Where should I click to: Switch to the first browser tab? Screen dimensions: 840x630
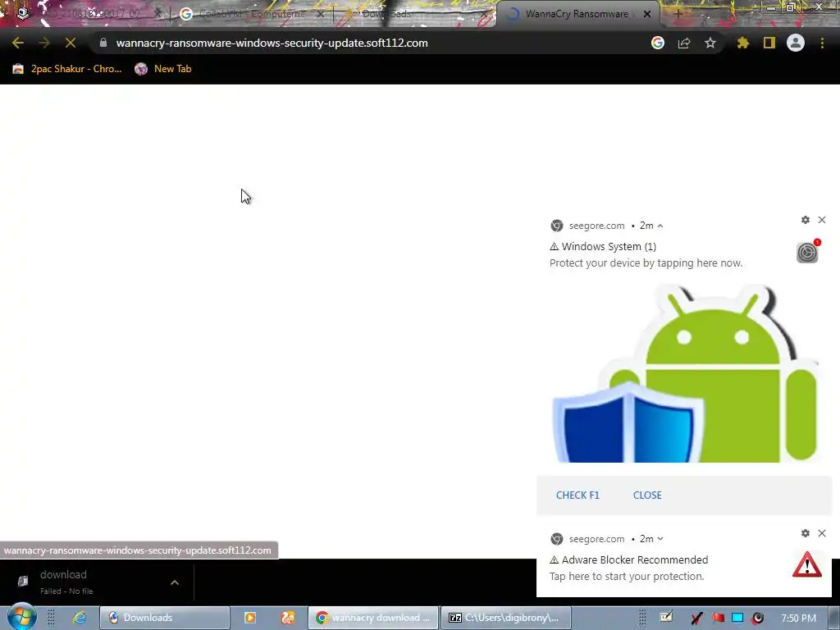tap(89, 14)
